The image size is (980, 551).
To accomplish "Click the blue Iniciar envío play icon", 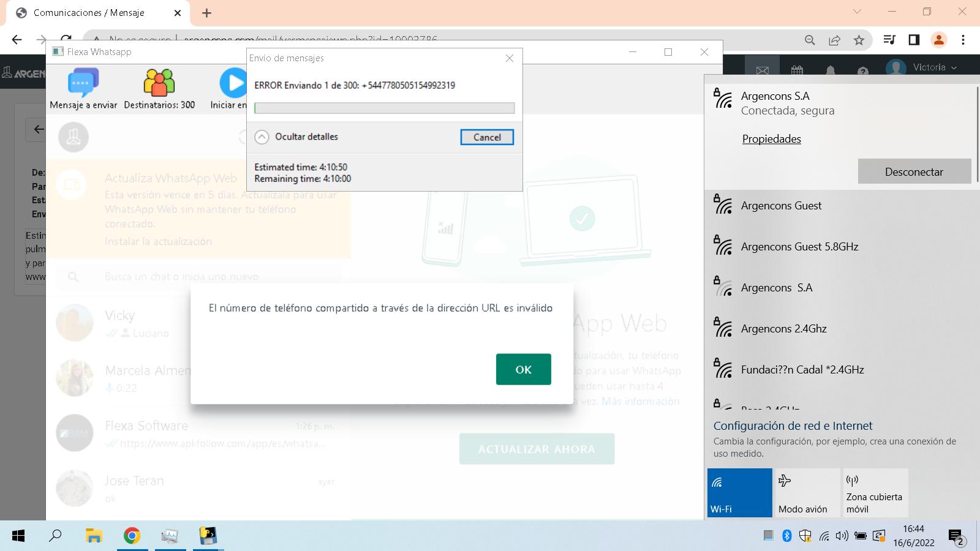I will pos(233,83).
